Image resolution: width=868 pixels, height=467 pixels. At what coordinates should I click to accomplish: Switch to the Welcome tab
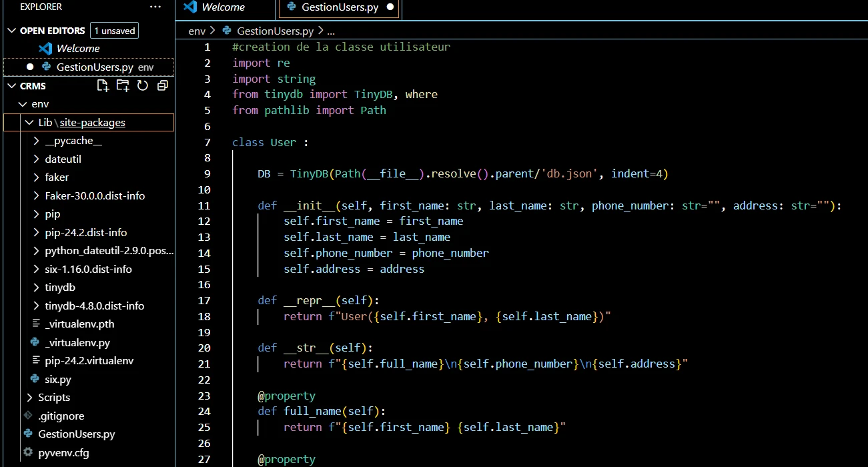click(x=223, y=7)
